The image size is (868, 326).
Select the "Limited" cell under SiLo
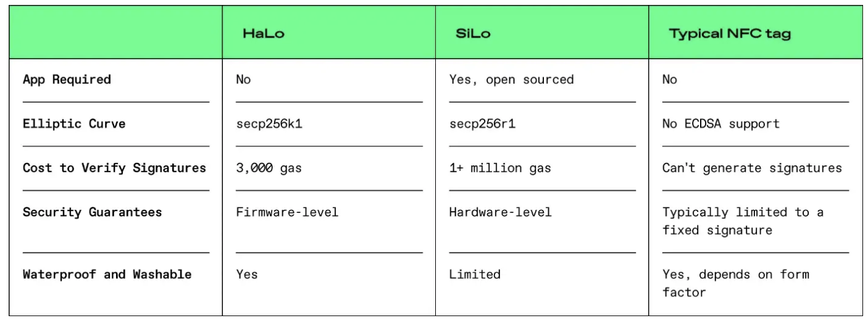click(474, 275)
